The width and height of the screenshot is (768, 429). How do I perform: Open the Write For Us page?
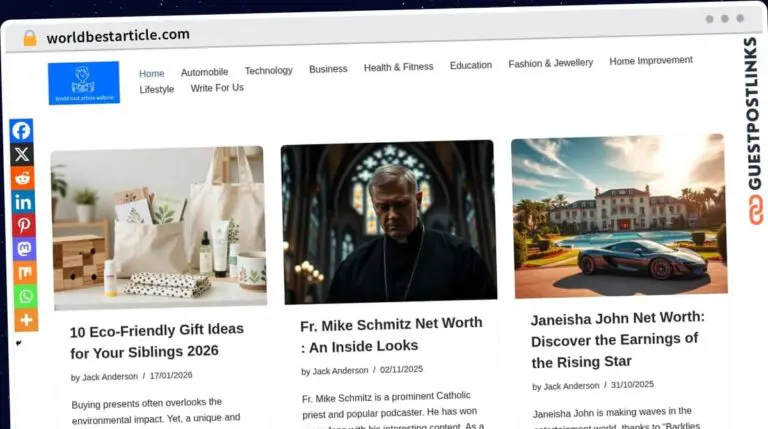point(217,88)
